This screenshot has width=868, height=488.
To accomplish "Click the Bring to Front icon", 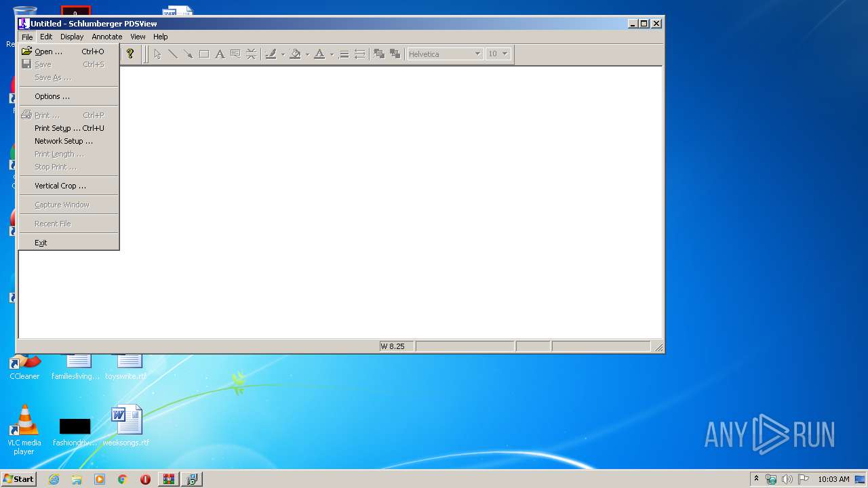I will pos(379,54).
